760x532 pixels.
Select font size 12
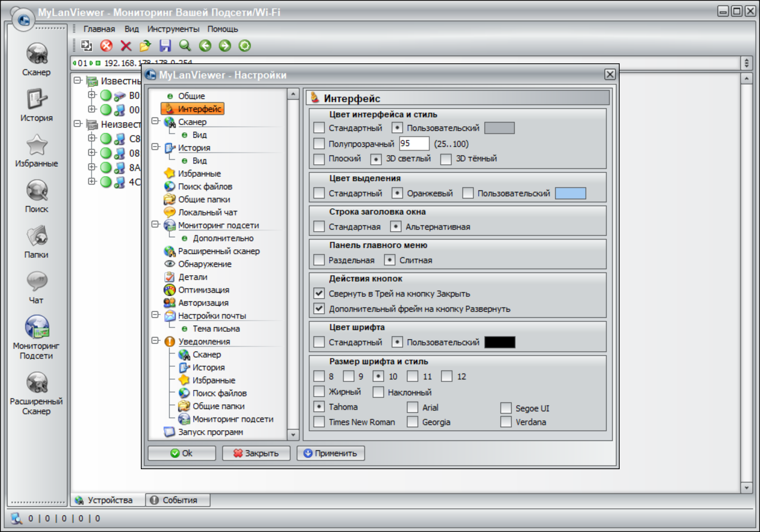[x=446, y=376]
